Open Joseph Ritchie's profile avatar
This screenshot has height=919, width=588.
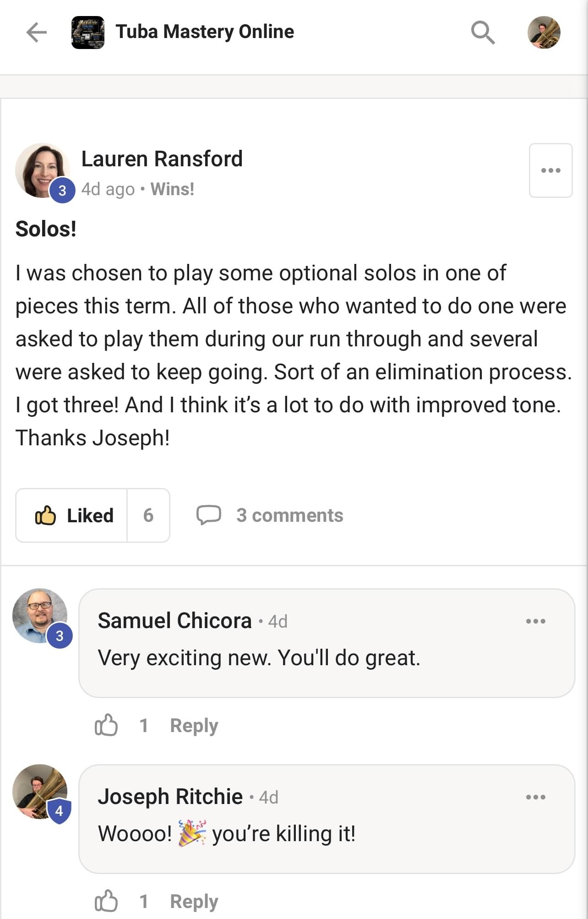pyautogui.click(x=40, y=792)
